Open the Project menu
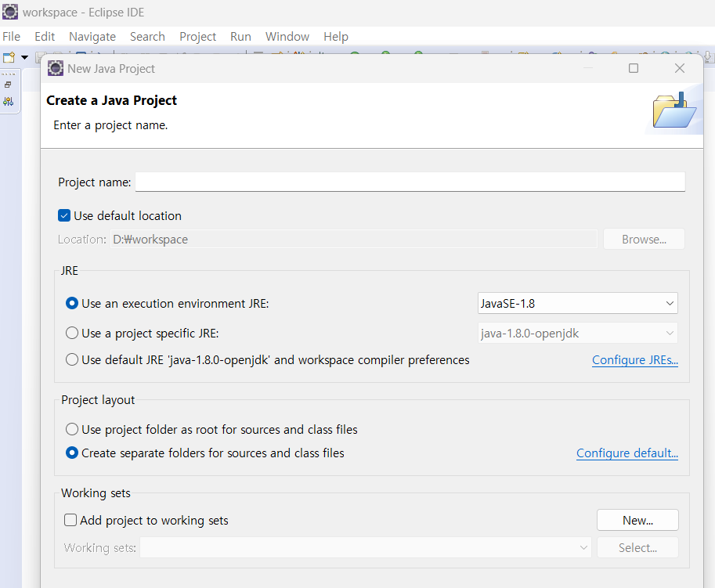The height and width of the screenshot is (588, 715). click(197, 37)
